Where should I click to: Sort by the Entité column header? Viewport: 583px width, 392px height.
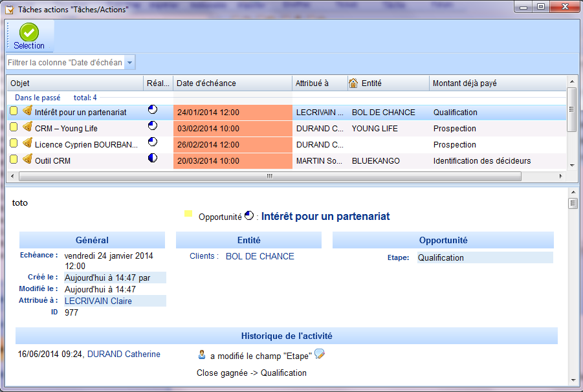(x=388, y=83)
